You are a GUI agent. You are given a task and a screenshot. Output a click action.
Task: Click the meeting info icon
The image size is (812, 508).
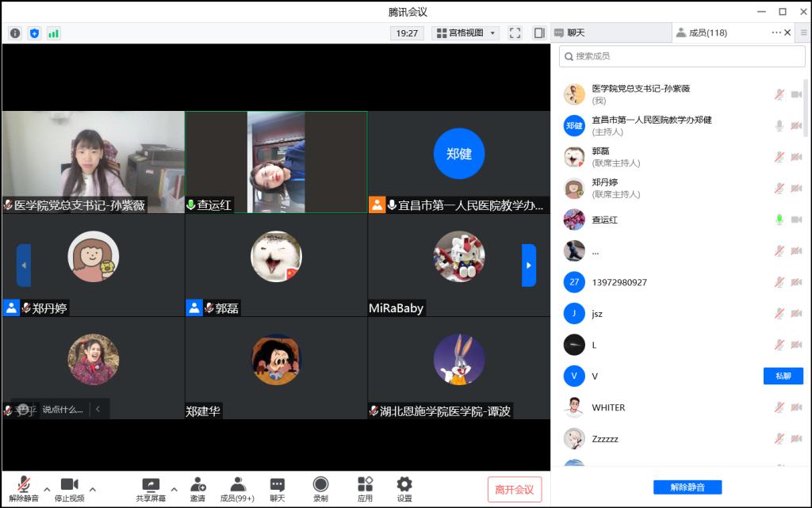pos(15,33)
